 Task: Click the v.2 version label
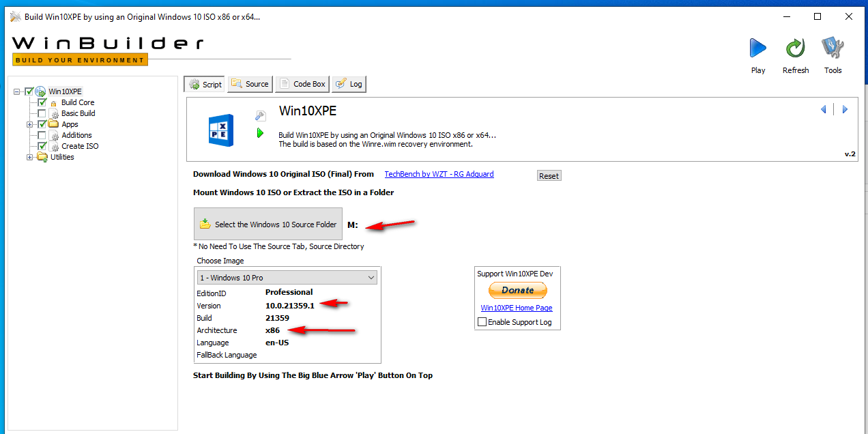850,154
